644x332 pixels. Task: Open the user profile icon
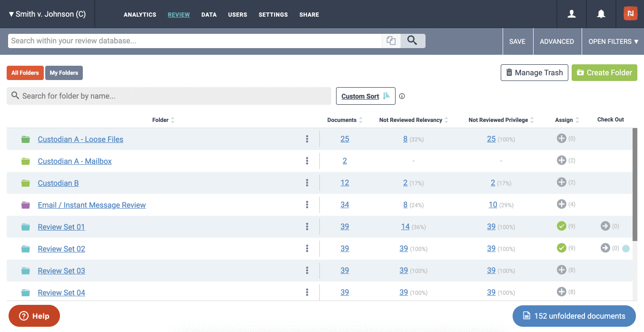(x=572, y=14)
